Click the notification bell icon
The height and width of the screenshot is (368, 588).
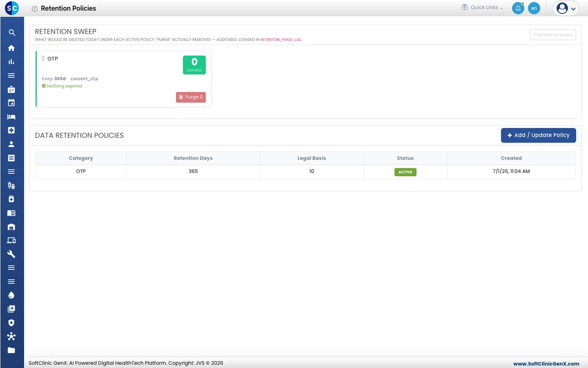518,8
